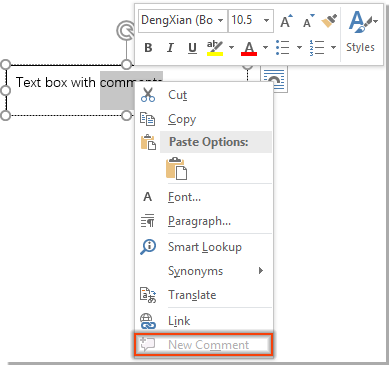
Task: Click the scissors Cut icon
Action: 148,95
